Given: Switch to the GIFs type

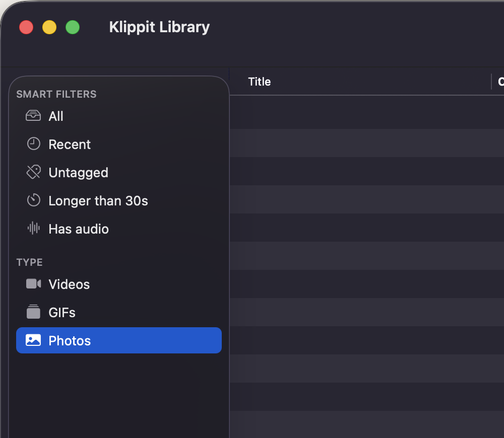Looking at the screenshot, I should point(119,313).
